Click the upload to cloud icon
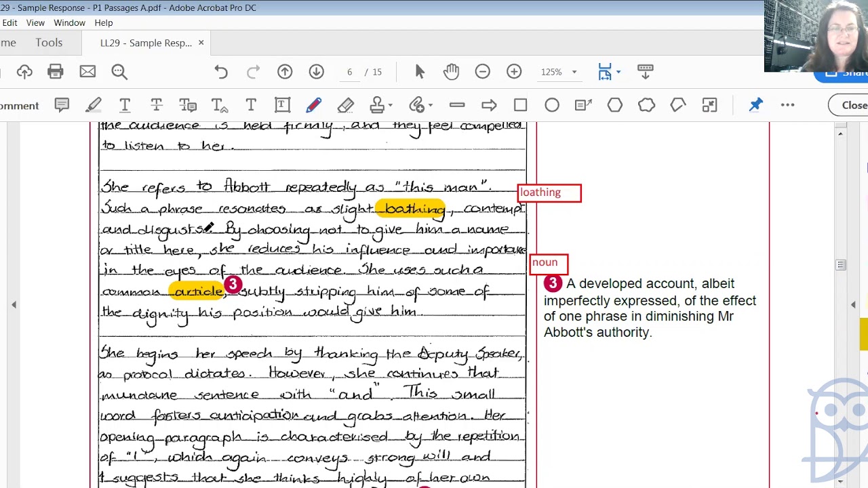 coord(24,72)
